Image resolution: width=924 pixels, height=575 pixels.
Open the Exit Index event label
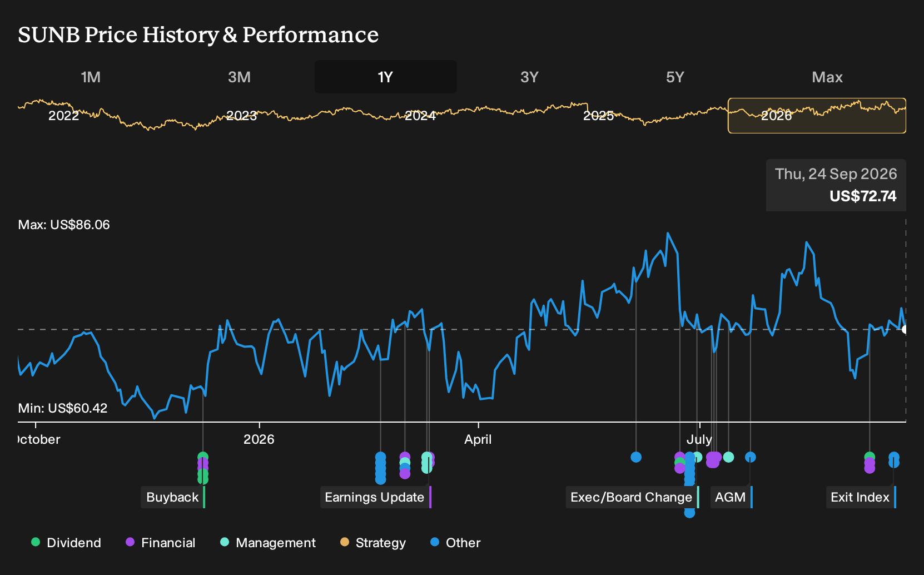click(861, 497)
